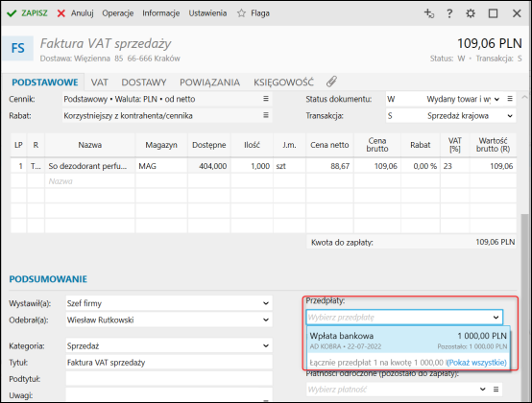The width and height of the screenshot is (532, 403).
Task: Open Status dokumentu hamburger menu icon
Action: pyautogui.click(x=510, y=99)
